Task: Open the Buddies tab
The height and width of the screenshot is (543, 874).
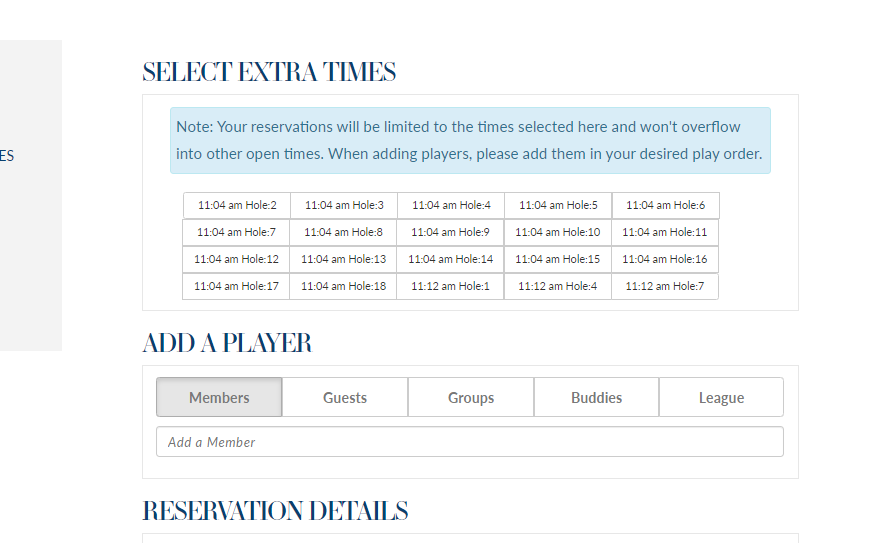Action: (x=596, y=397)
